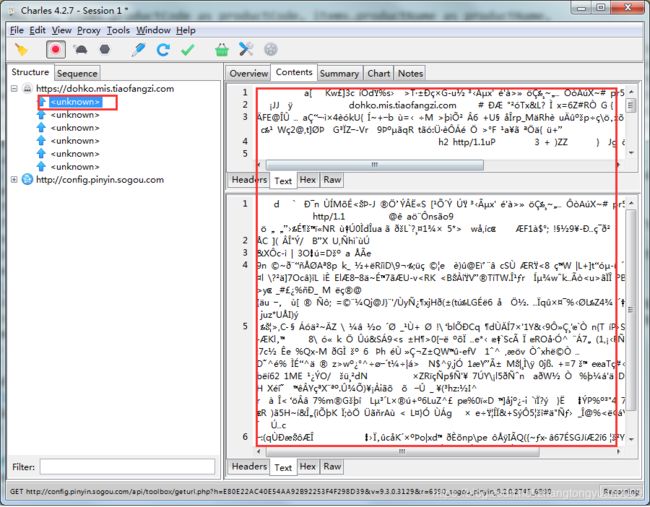The height and width of the screenshot is (507, 650).
Task: Click the globe icon beside config.pinyin.sogou.com
Action: coord(27,180)
